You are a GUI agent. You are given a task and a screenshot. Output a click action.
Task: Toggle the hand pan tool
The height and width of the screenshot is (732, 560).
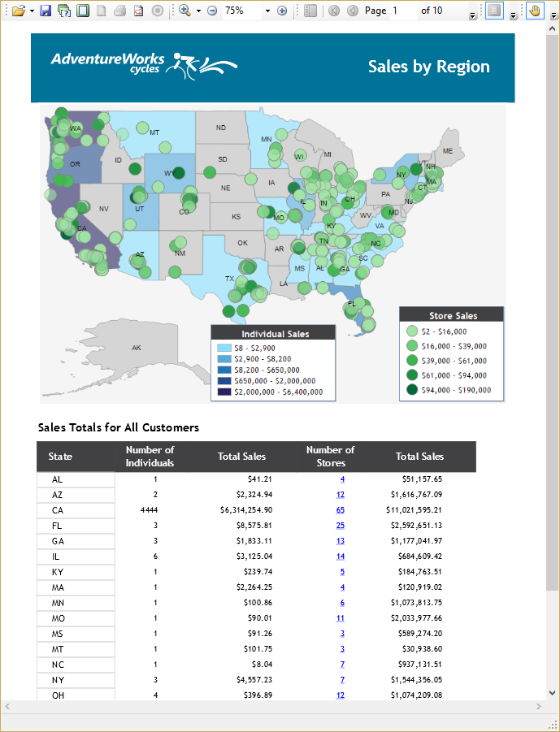pos(535,11)
